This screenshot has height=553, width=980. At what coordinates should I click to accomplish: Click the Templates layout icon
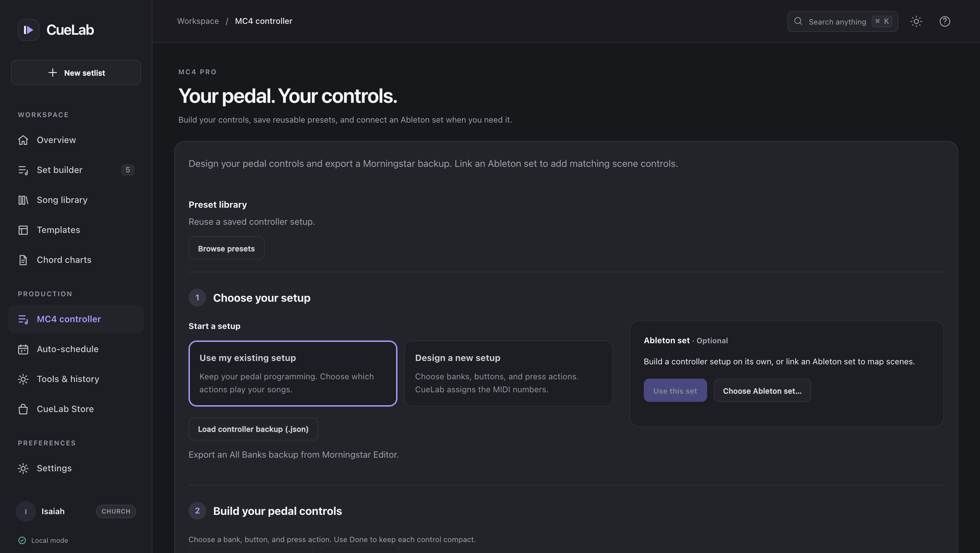[x=23, y=230]
